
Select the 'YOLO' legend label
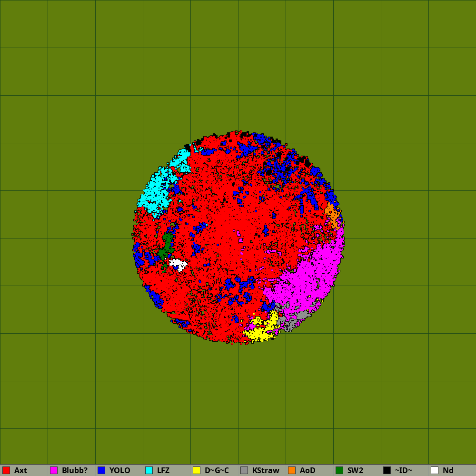pyautogui.click(x=119, y=470)
